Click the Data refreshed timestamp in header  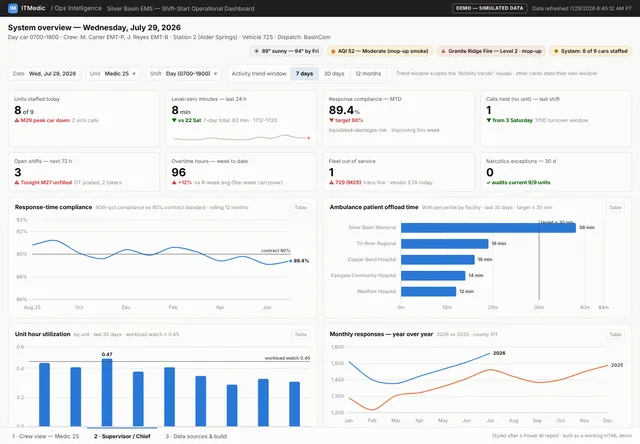click(x=582, y=8)
